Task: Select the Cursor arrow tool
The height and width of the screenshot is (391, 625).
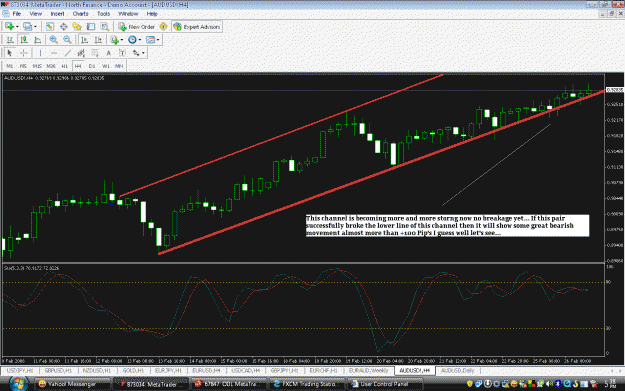Action: click(x=10, y=53)
